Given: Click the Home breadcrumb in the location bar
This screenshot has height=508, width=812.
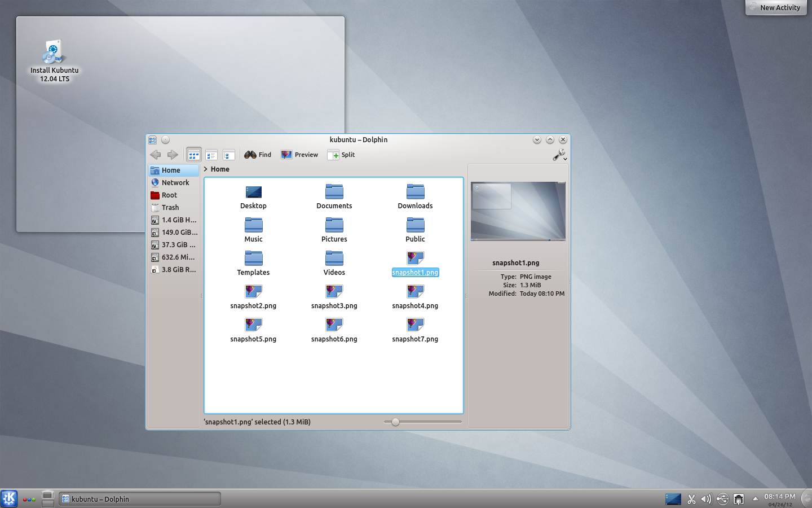Looking at the screenshot, I should pyautogui.click(x=220, y=169).
